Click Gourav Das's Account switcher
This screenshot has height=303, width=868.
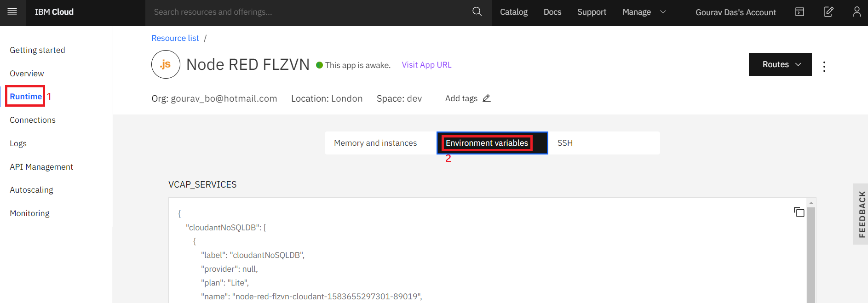[736, 12]
